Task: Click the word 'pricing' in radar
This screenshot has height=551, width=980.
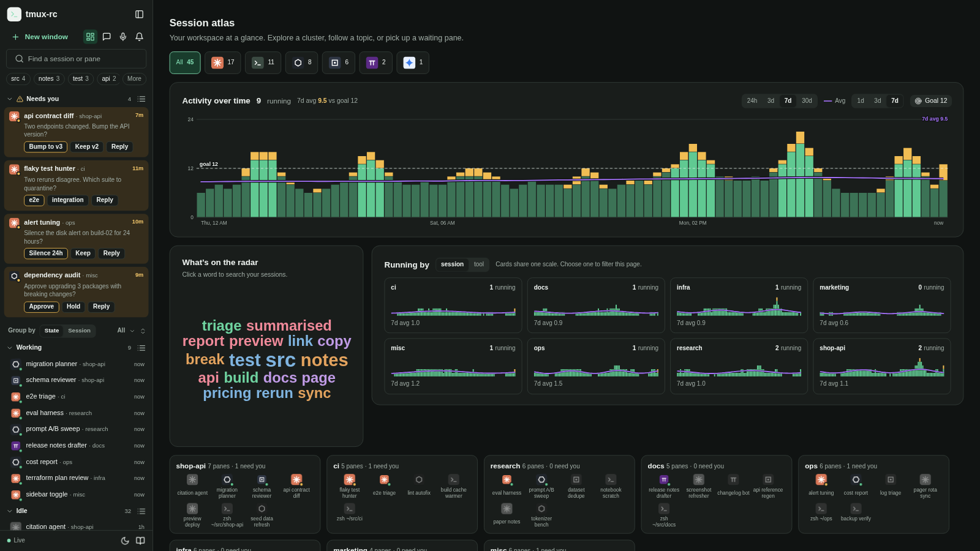Action: tap(227, 393)
